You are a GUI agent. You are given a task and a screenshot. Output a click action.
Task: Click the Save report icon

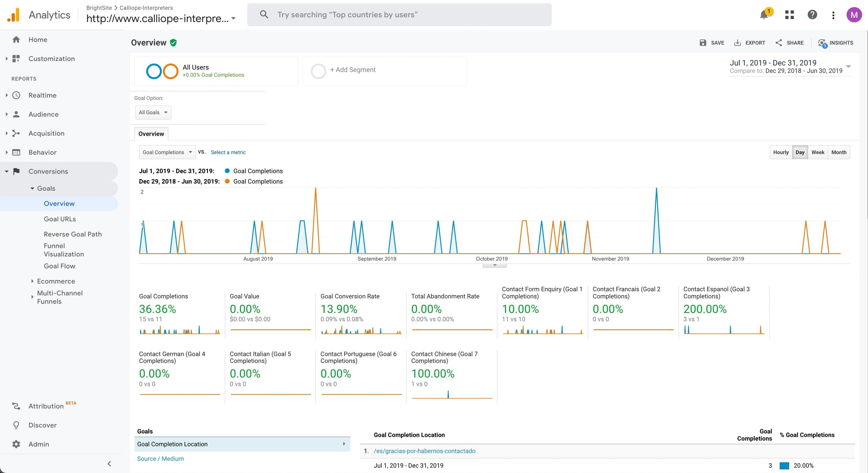point(703,43)
